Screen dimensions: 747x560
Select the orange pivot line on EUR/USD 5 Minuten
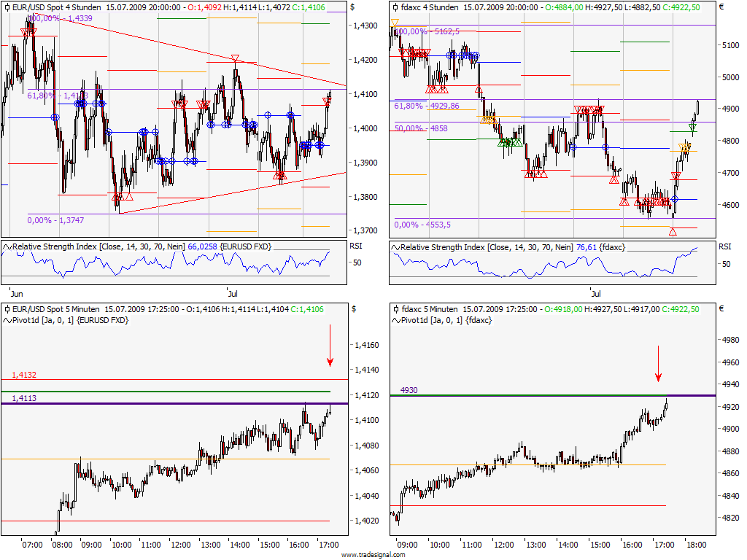(x=166, y=459)
